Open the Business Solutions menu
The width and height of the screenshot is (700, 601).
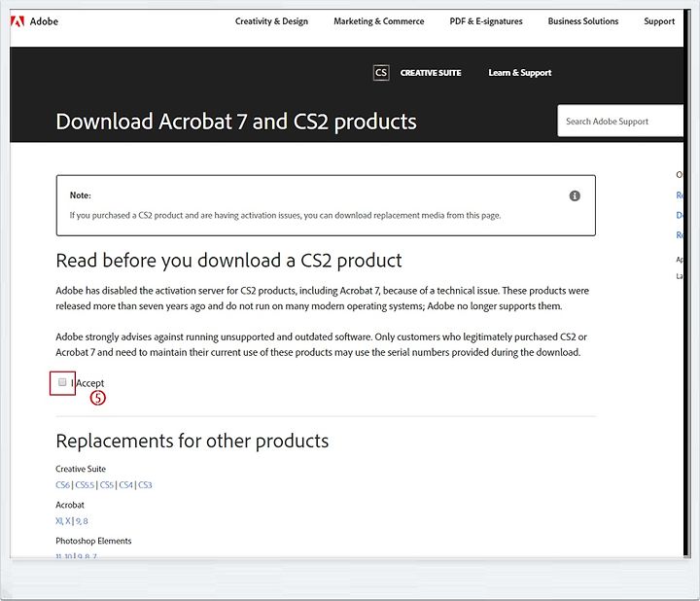coord(583,21)
